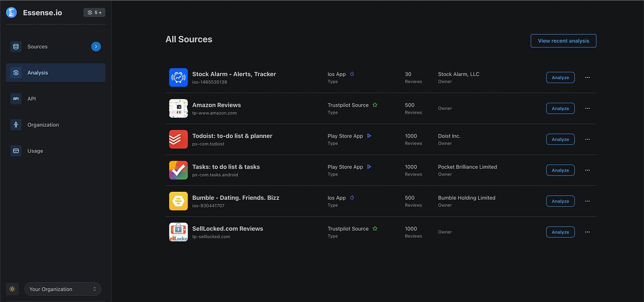Analyze the Bumble source
Screen dimensions: 644x302
pyautogui.click(x=560, y=201)
